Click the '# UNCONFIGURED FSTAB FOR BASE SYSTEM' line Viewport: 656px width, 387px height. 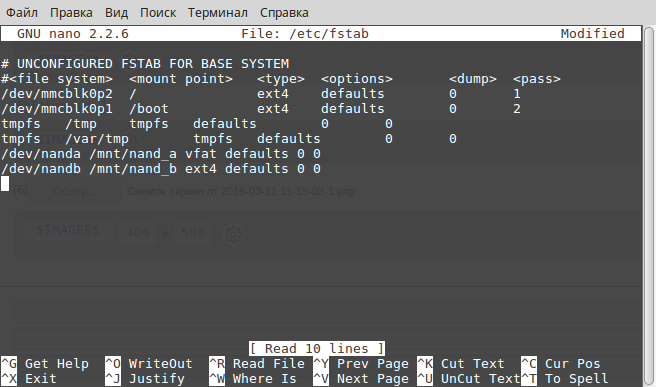tap(145, 64)
